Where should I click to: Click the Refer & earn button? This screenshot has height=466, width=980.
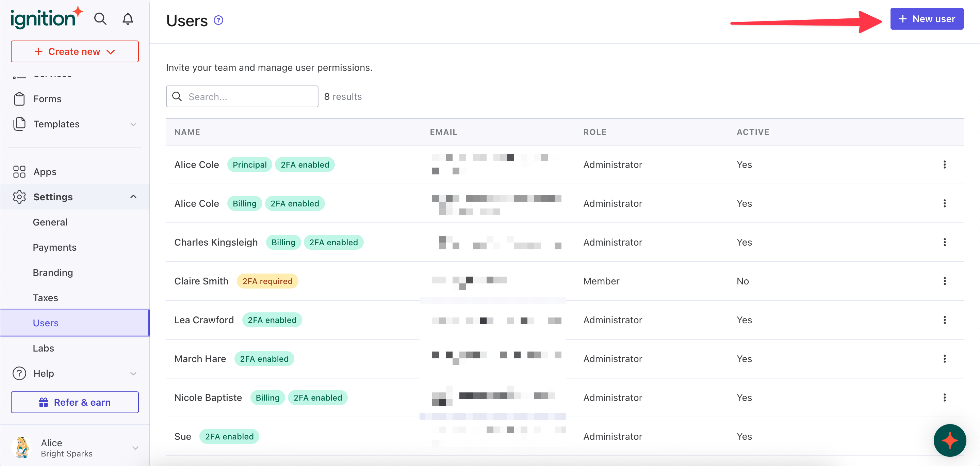tap(75, 402)
